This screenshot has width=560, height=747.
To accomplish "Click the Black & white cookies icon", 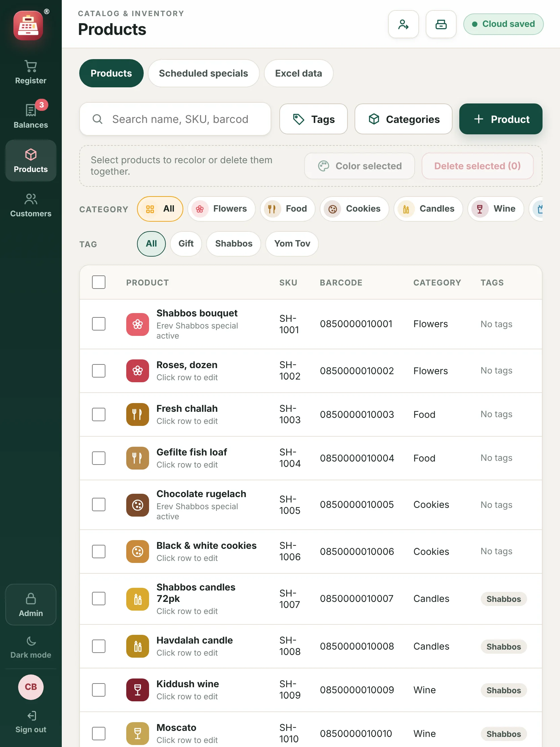I will tap(138, 552).
